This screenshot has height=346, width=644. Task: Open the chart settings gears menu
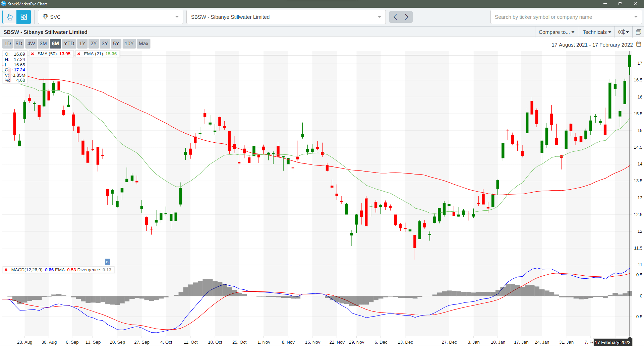click(x=624, y=32)
